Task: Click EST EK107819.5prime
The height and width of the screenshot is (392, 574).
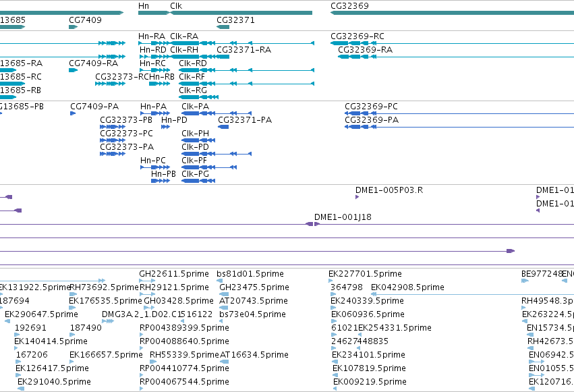Action: pos(370,369)
